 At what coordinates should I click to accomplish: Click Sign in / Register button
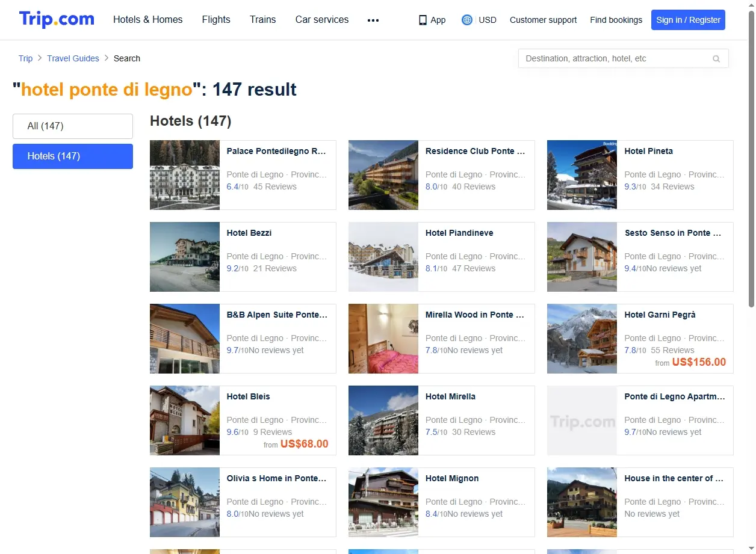(x=688, y=20)
